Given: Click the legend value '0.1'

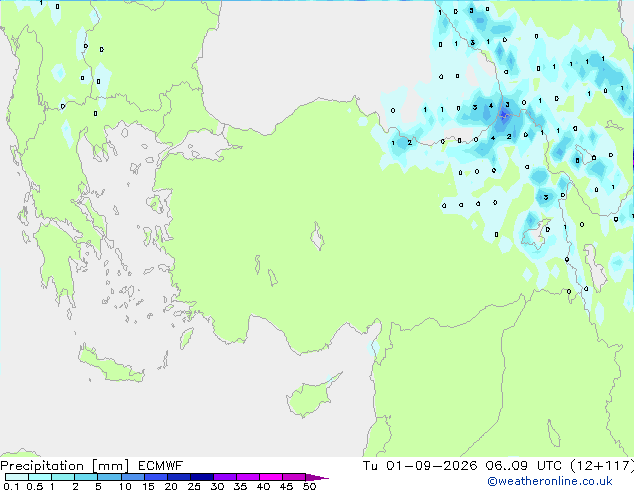Looking at the screenshot, I should pos(11,486).
